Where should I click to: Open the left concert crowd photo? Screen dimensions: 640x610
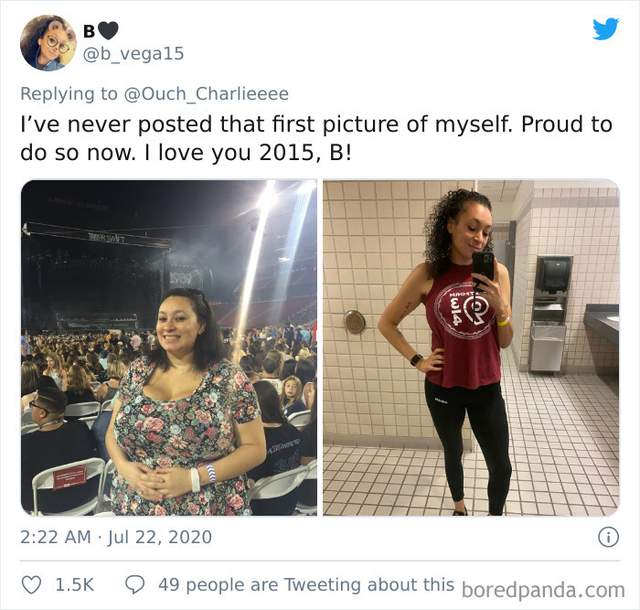pyautogui.click(x=168, y=348)
